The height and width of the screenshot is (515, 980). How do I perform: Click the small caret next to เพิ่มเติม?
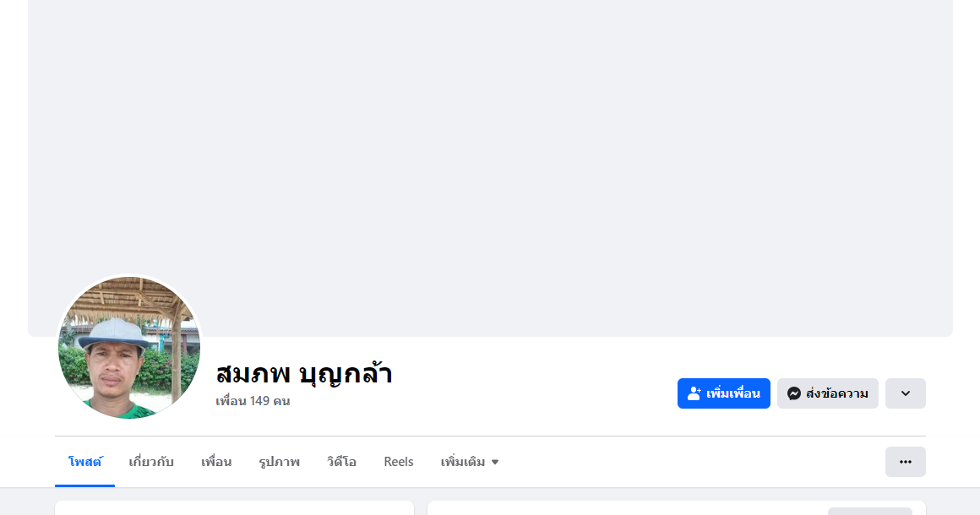495,463
